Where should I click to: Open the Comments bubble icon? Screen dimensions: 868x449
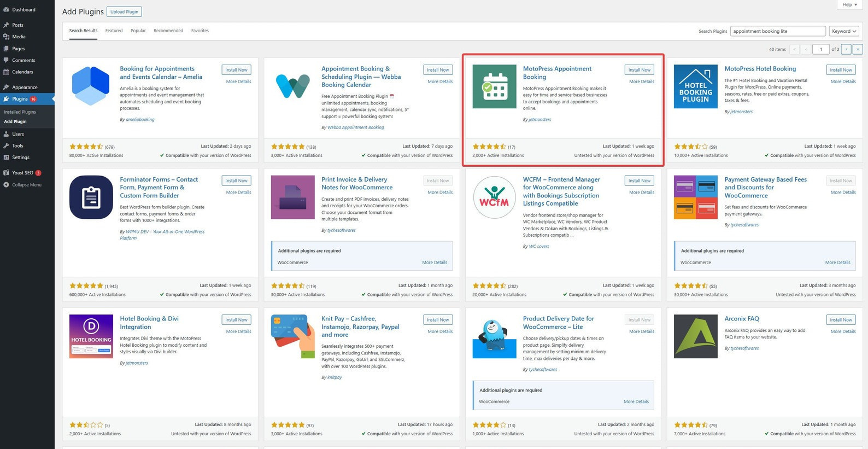[6, 60]
